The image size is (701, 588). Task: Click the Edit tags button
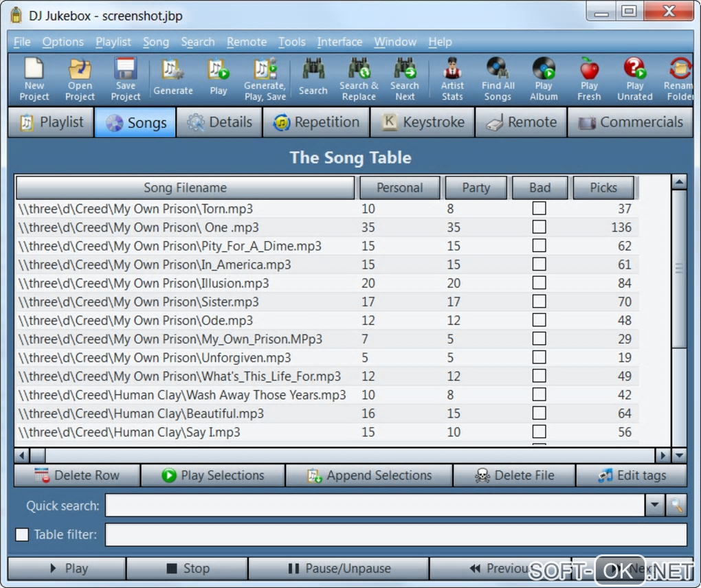pos(632,475)
